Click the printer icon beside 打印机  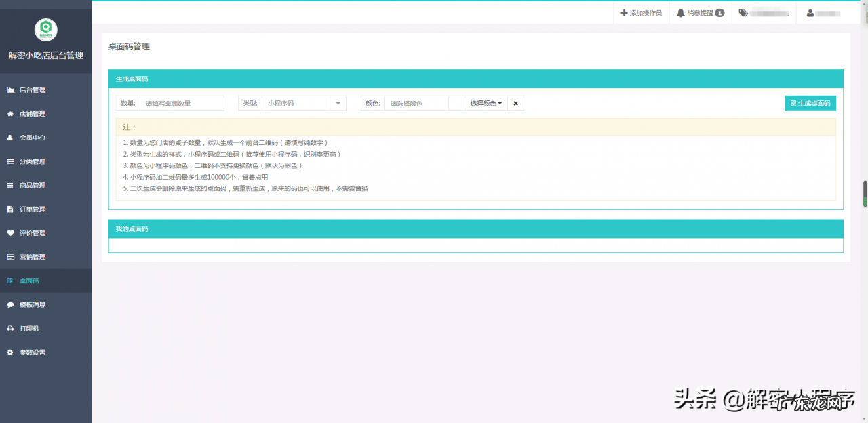click(10, 329)
